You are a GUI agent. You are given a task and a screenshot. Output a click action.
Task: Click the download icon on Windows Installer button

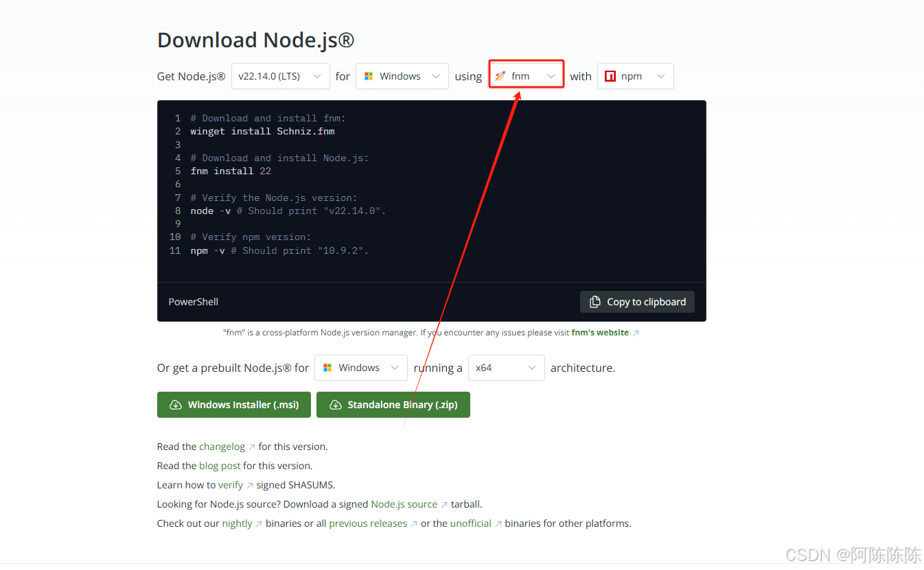tap(176, 405)
